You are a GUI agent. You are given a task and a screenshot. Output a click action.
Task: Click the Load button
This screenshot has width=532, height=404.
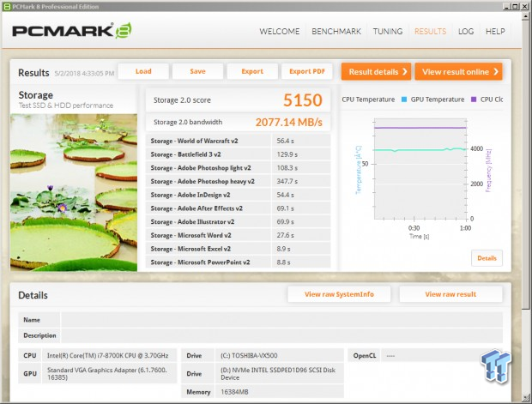[143, 71]
